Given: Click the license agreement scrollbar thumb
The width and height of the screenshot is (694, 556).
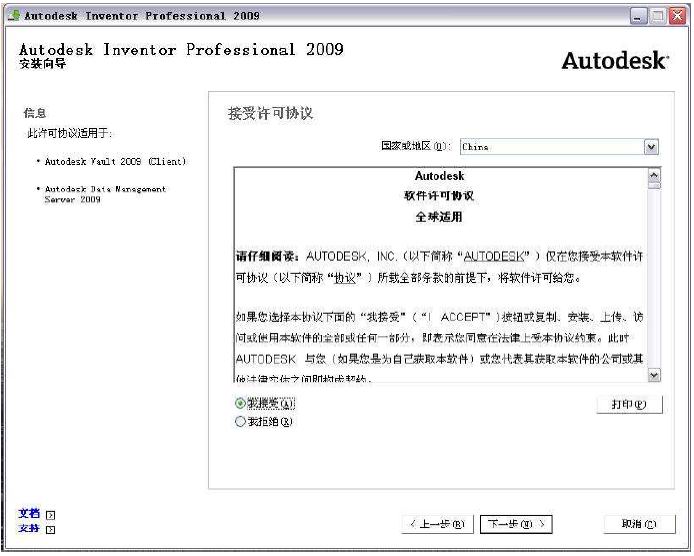Looking at the screenshot, I should click(654, 185).
